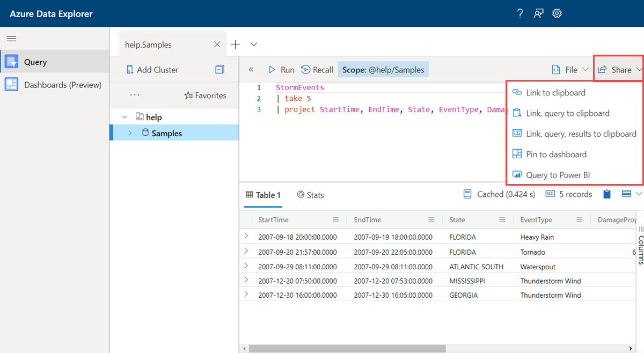The height and width of the screenshot is (353, 644).
Task: Open Settings via the gear icon
Action: (x=557, y=13)
